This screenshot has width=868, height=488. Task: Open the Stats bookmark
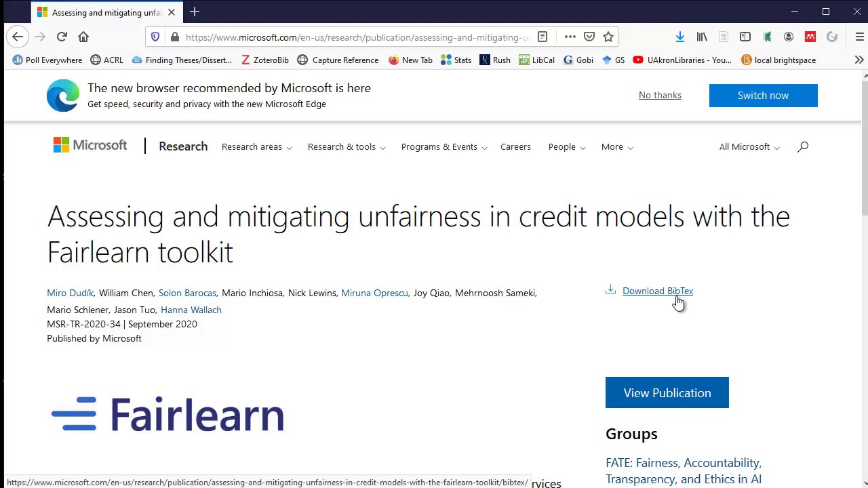(456, 60)
